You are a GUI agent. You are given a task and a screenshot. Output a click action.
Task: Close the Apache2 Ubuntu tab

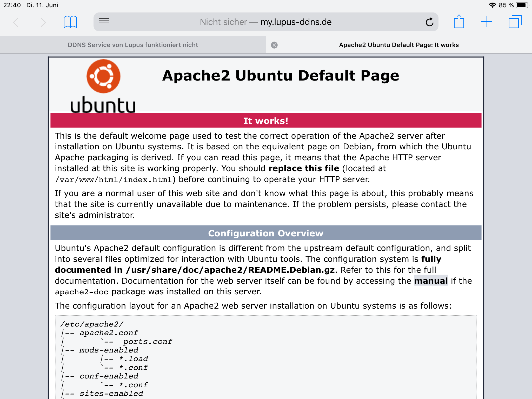click(274, 45)
